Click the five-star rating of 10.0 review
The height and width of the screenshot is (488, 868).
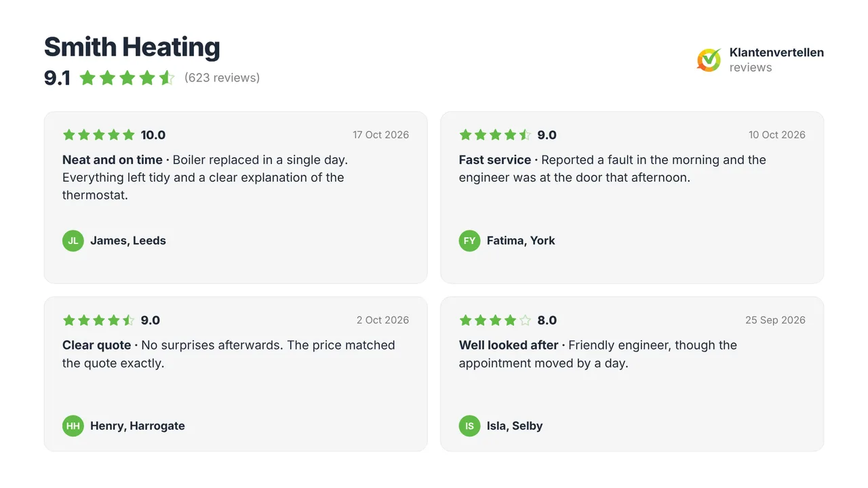[x=99, y=135]
